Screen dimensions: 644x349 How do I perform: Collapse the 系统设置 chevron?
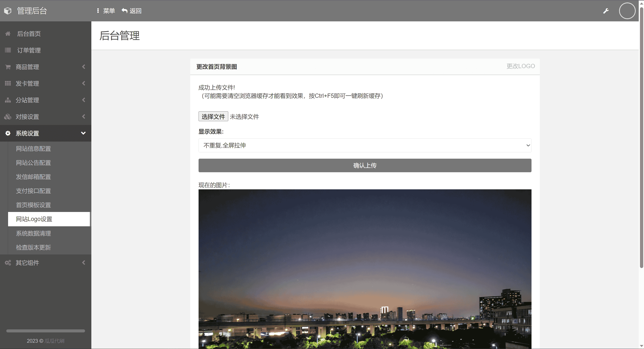click(x=83, y=133)
